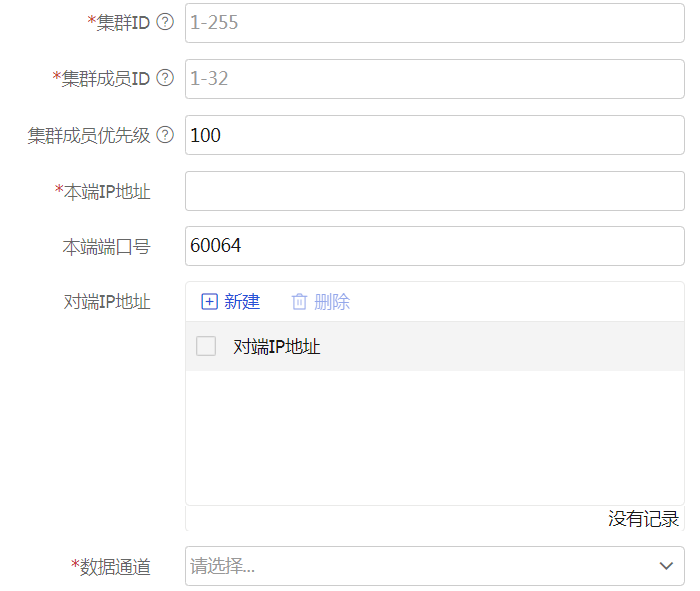Focus the 集群ID input field showing 1-255
Image resolution: width=700 pixels, height=591 pixels.
click(x=434, y=23)
